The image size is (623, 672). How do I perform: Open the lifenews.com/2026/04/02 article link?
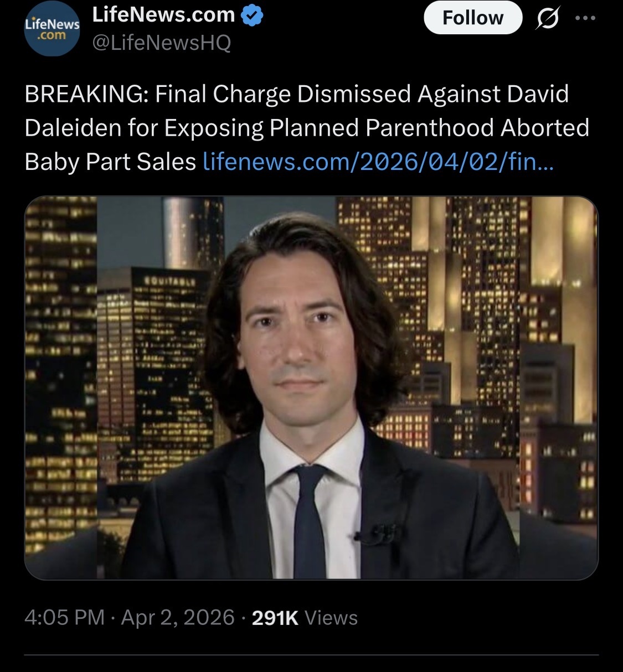click(x=378, y=162)
